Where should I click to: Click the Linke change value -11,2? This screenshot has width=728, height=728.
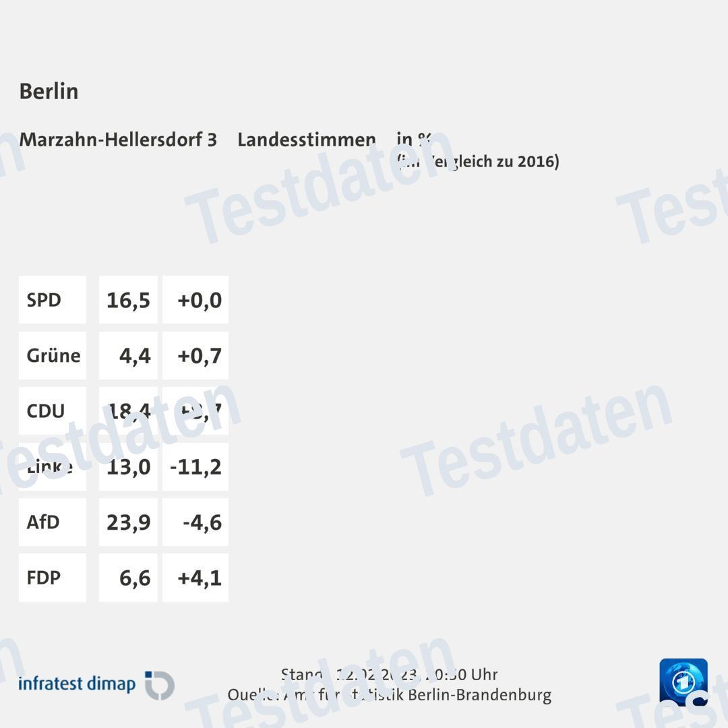pos(195,466)
